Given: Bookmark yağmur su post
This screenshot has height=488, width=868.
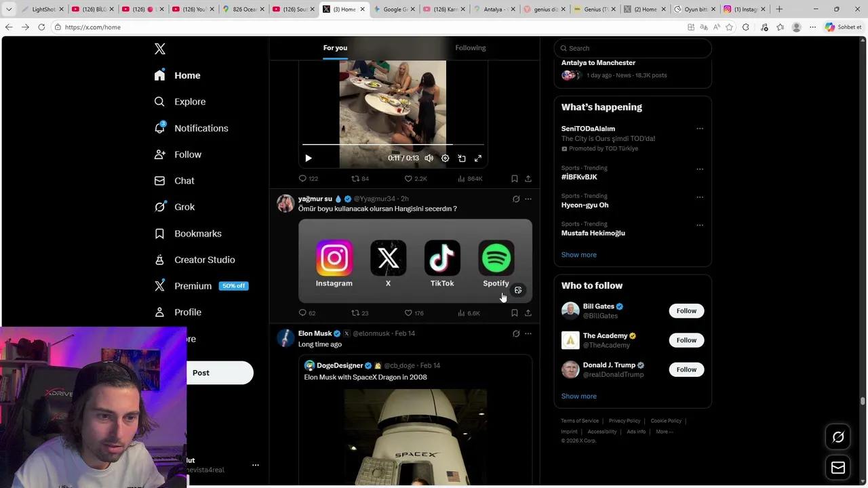Looking at the screenshot, I should pos(515,313).
